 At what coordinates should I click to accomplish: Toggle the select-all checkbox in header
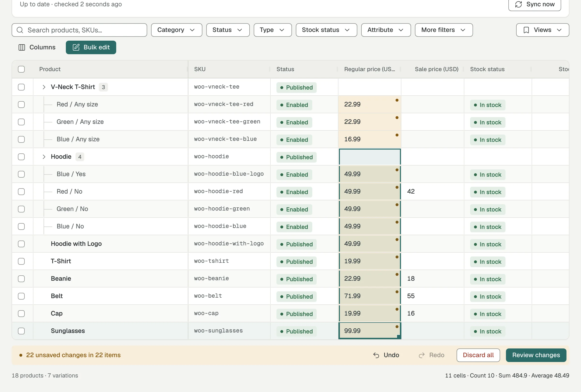click(21, 69)
